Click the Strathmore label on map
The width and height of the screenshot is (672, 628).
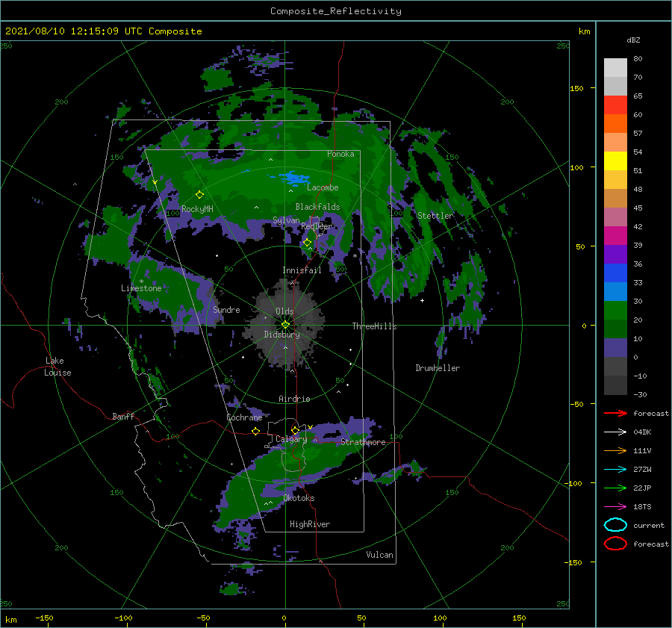[363, 442]
